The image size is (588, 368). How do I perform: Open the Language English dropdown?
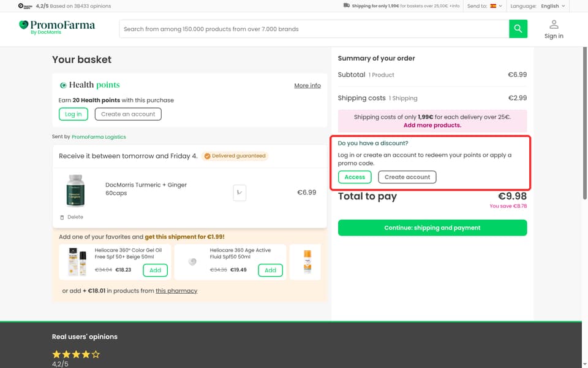(537, 6)
